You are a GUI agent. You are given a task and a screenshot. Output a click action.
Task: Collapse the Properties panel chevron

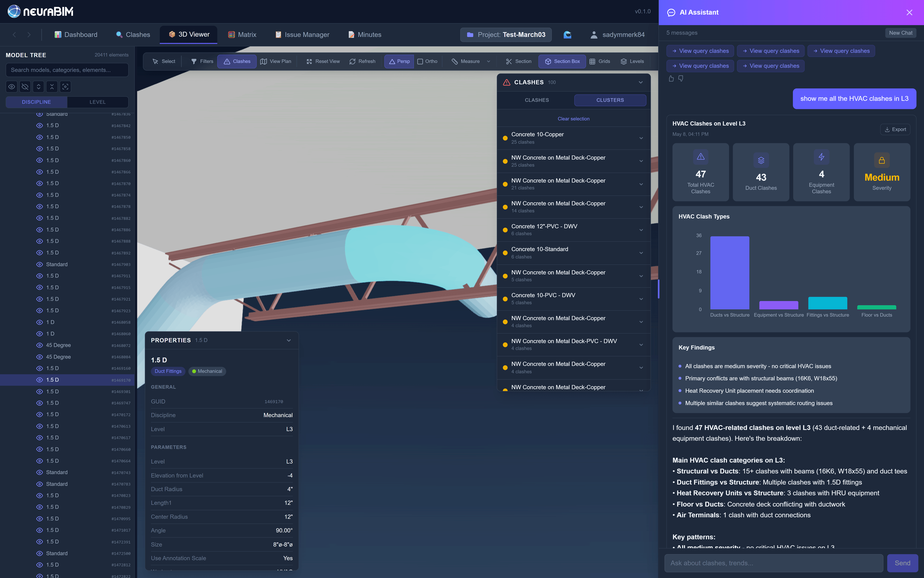click(289, 340)
